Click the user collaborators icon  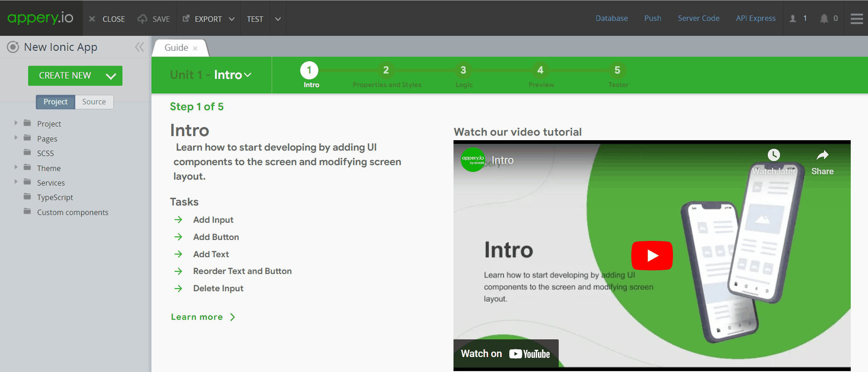(x=793, y=19)
